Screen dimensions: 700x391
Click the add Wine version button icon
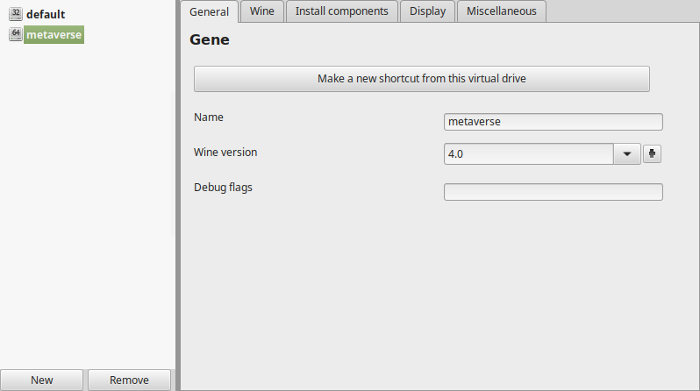pyautogui.click(x=652, y=154)
